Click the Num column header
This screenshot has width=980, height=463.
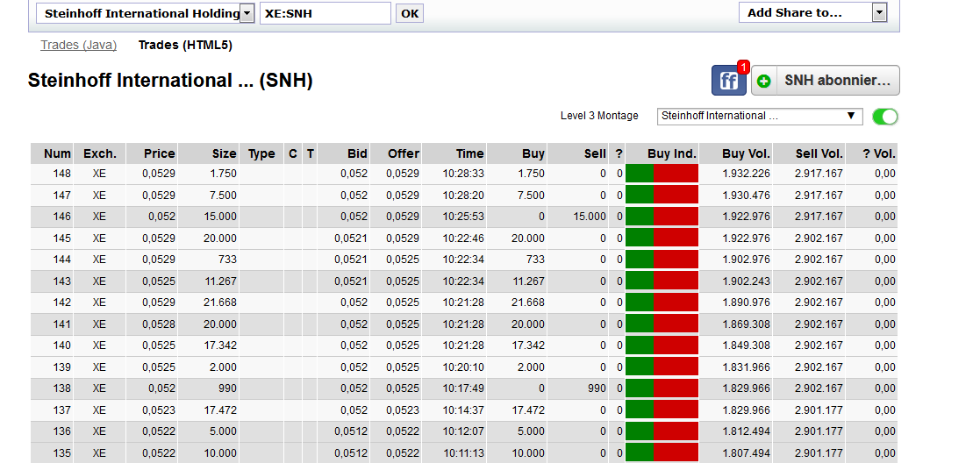click(57, 153)
